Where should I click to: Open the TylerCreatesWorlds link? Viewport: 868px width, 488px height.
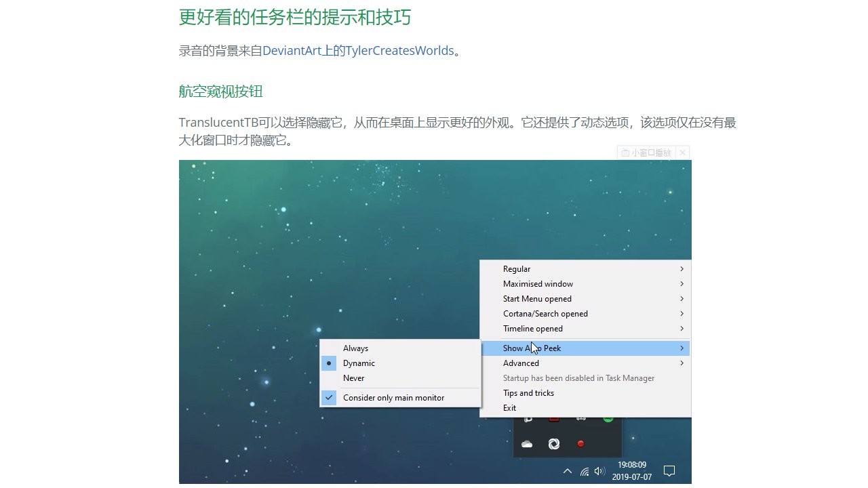pos(400,50)
